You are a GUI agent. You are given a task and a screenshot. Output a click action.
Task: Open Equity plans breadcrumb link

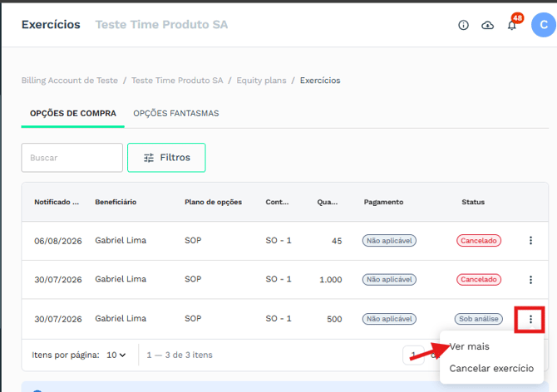click(x=261, y=81)
